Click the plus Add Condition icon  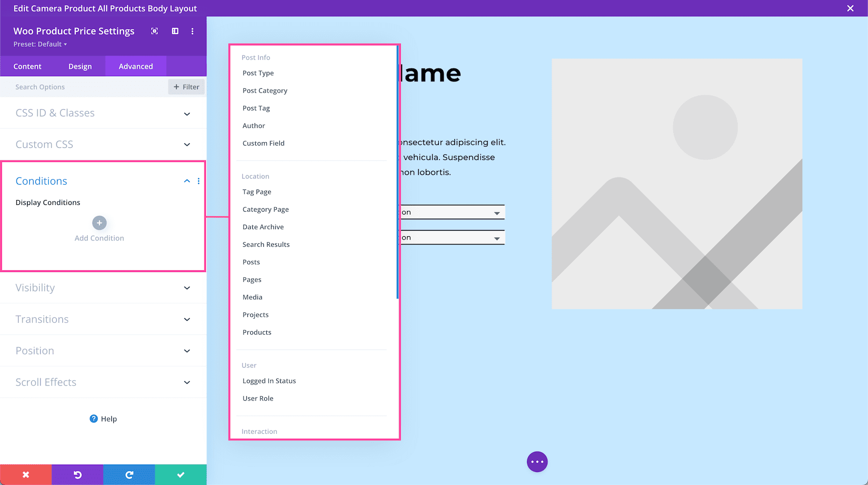tap(99, 223)
